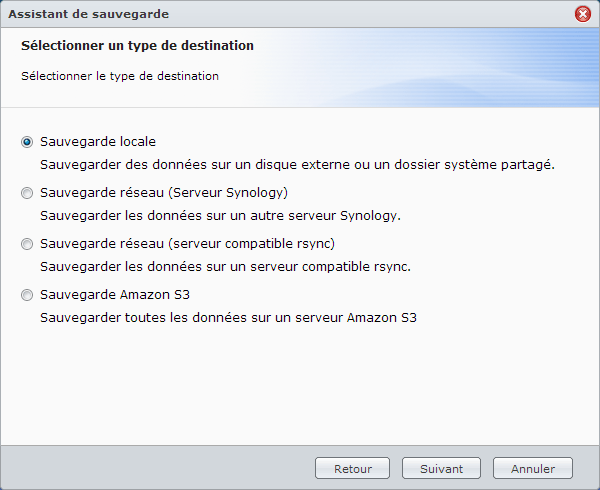The height and width of the screenshot is (490, 600).
Task: Pick the rsync-compatible server radio button
Action: [x=27, y=244]
